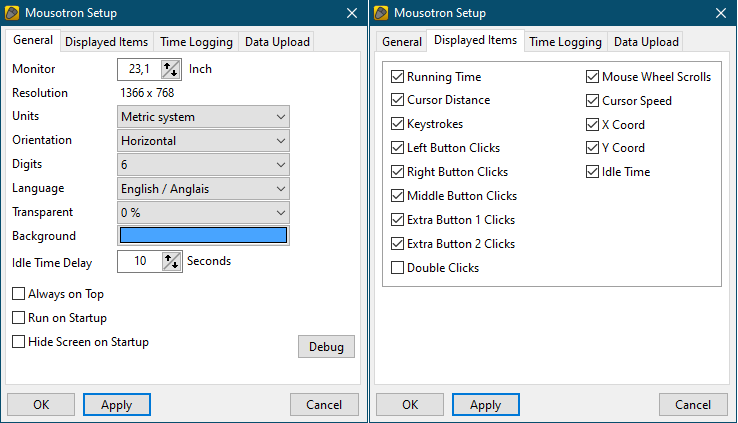Pick the blue Background color swatch
This screenshot has width=738, height=423.
pyautogui.click(x=203, y=235)
